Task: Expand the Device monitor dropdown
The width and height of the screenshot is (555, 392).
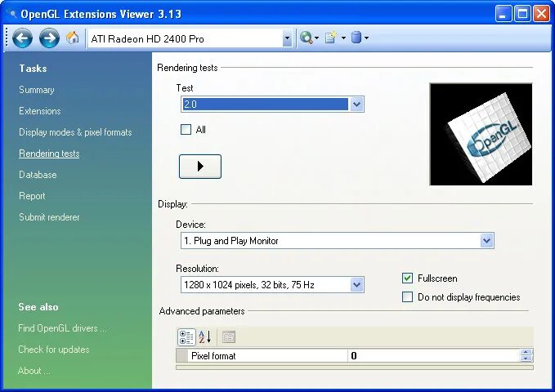Action: pos(486,241)
